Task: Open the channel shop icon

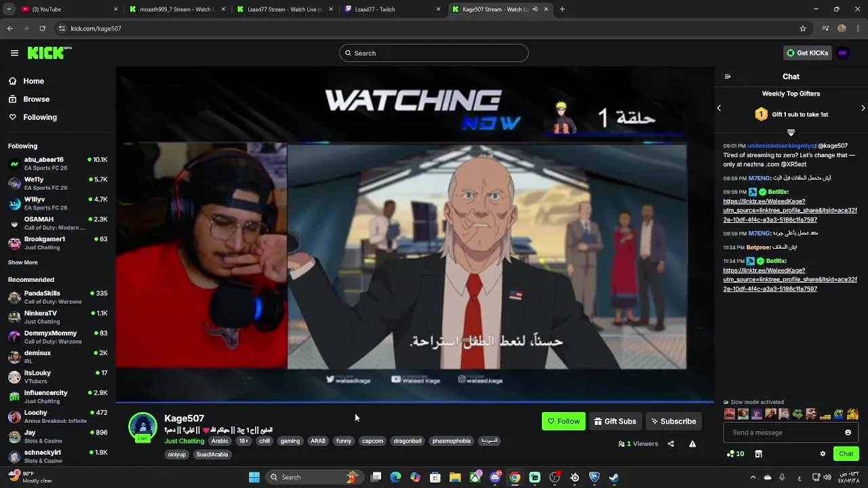Action: 759,453
